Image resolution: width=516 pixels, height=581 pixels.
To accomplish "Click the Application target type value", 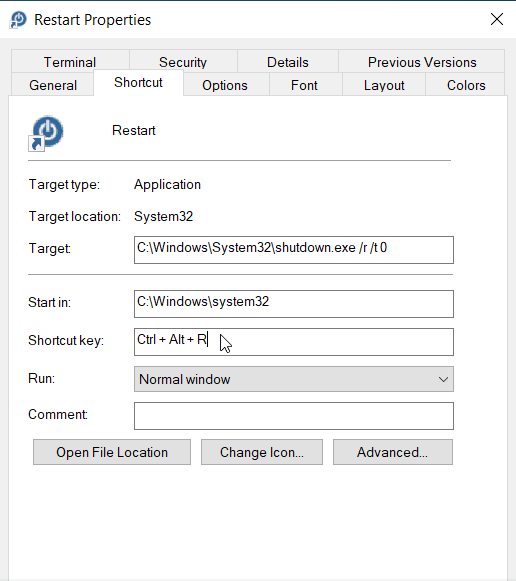I will [167, 185].
